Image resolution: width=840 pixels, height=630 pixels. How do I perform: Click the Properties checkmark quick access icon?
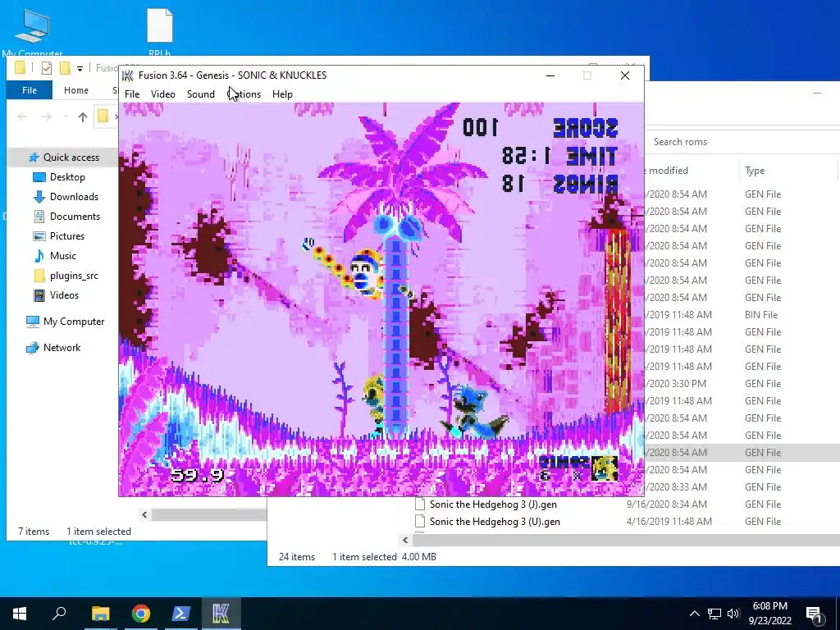point(47,68)
